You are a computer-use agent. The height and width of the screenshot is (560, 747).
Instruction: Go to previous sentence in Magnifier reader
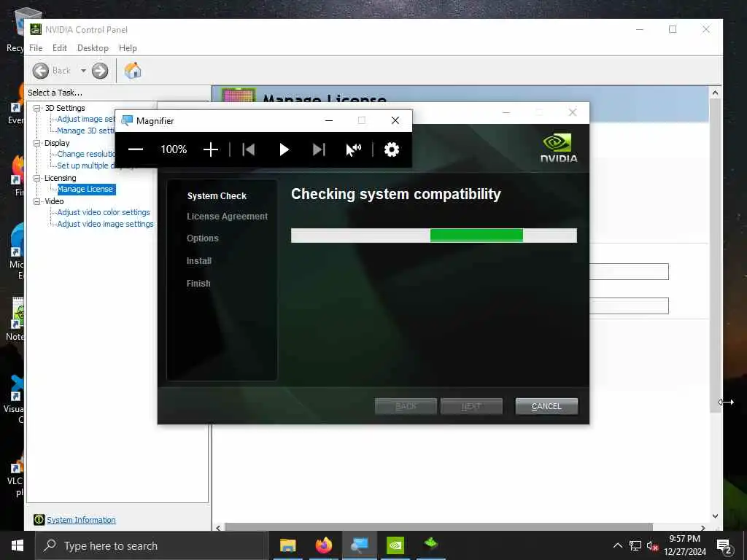pos(249,149)
